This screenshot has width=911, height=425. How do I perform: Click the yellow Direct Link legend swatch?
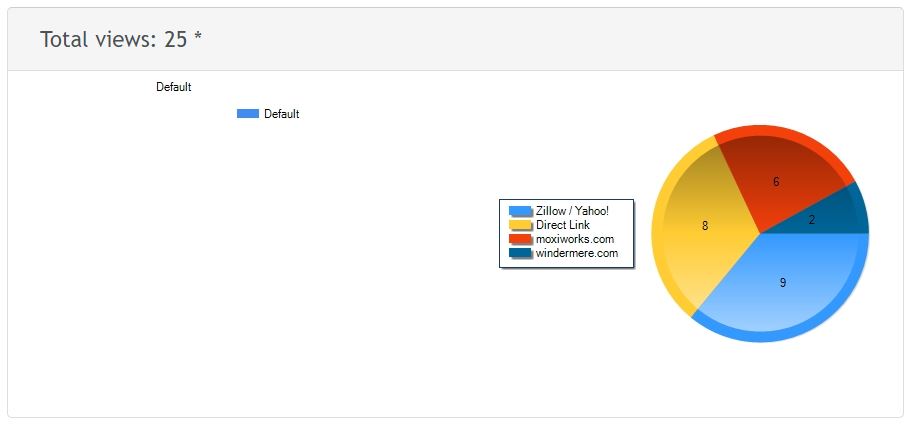tap(520, 225)
